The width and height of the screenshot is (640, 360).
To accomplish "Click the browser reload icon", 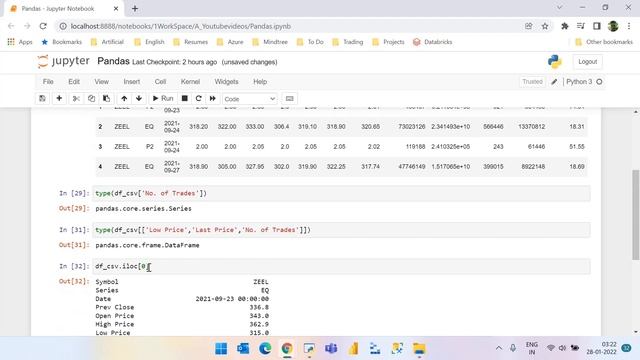I will point(43,26).
